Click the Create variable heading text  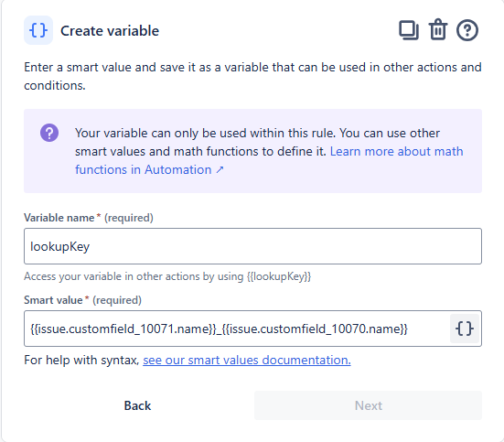click(110, 31)
